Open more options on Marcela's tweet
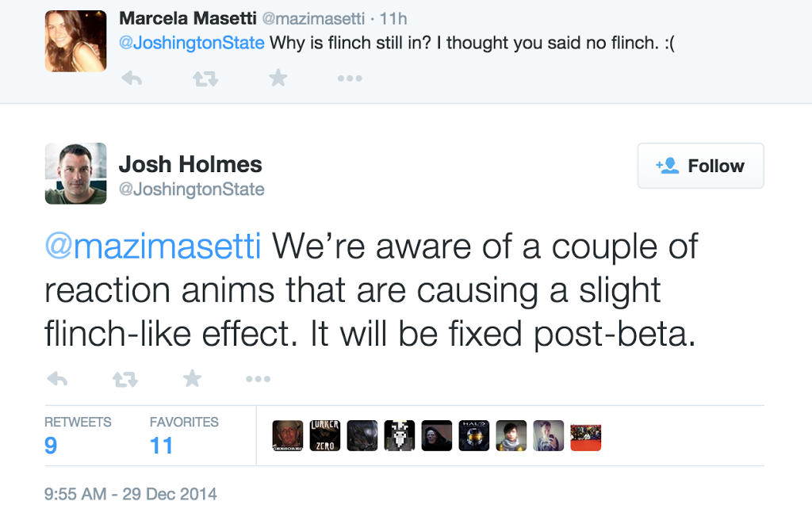Viewport: 812px width, 532px height. coord(350,78)
